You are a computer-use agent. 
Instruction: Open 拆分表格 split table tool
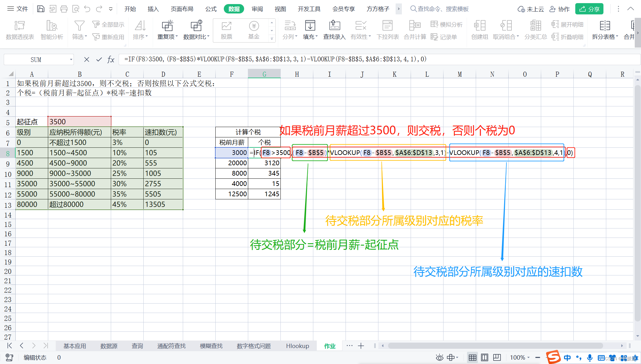tap(605, 30)
